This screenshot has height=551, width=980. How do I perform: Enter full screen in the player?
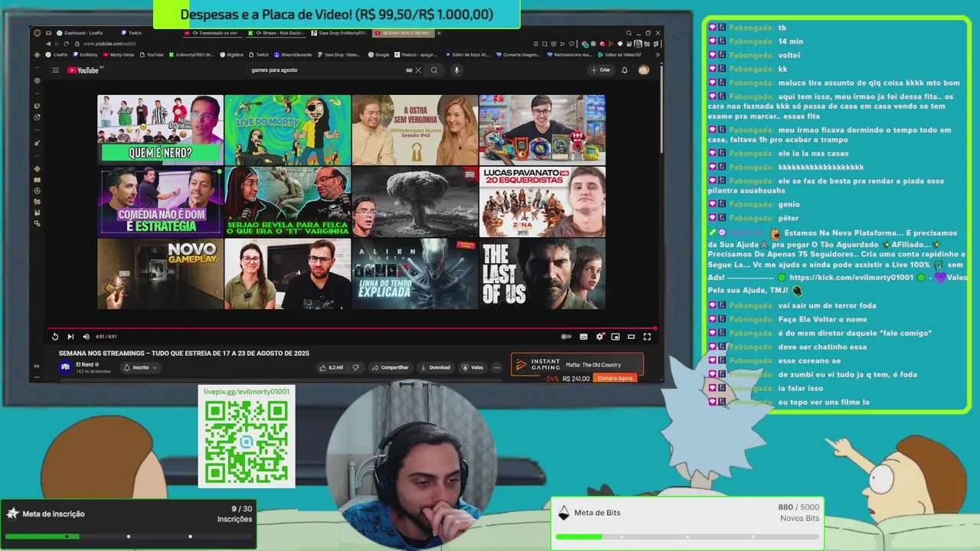tap(647, 337)
